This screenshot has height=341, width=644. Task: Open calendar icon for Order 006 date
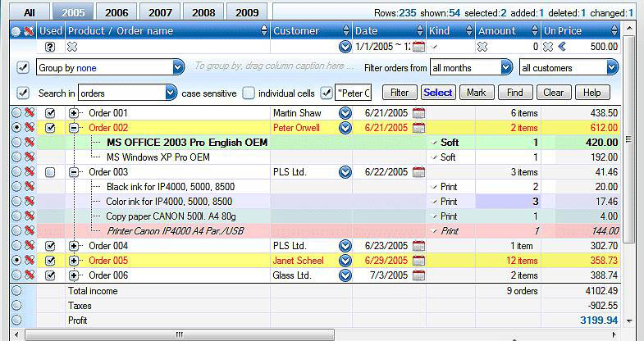coord(418,275)
